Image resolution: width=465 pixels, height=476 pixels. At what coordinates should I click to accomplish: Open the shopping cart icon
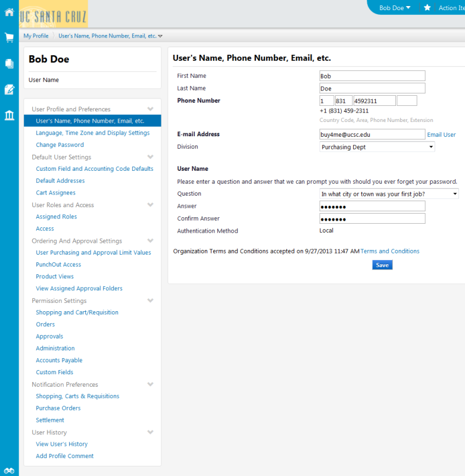9,38
